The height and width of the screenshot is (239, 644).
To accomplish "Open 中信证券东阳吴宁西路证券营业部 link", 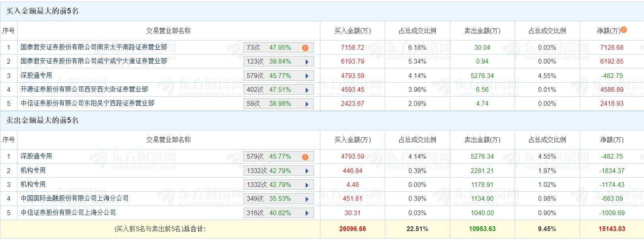I will (x=87, y=103).
